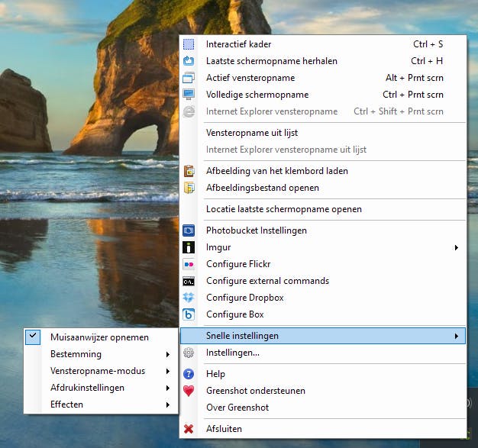Choose Afsluiten to exit Greenshot

pyautogui.click(x=323, y=429)
